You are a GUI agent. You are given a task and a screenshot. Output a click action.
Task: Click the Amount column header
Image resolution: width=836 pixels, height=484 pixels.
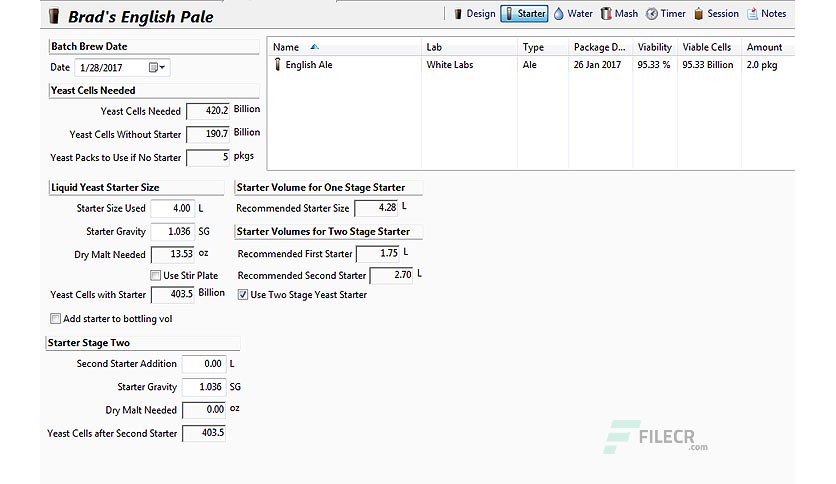[x=767, y=47]
